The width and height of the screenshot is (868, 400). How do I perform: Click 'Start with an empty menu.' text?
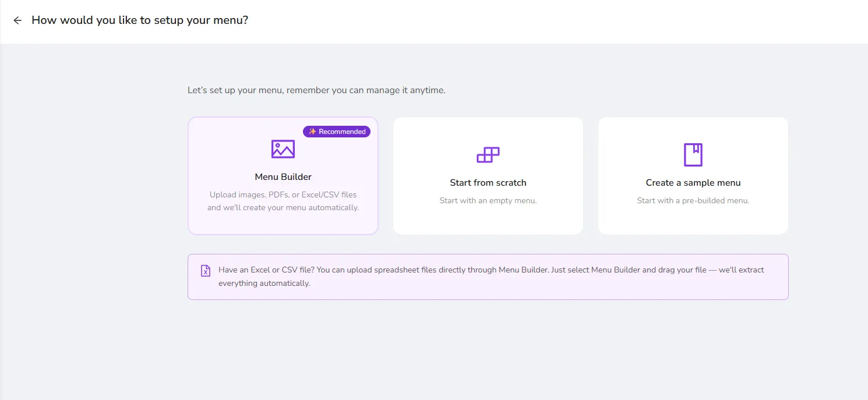click(x=488, y=200)
